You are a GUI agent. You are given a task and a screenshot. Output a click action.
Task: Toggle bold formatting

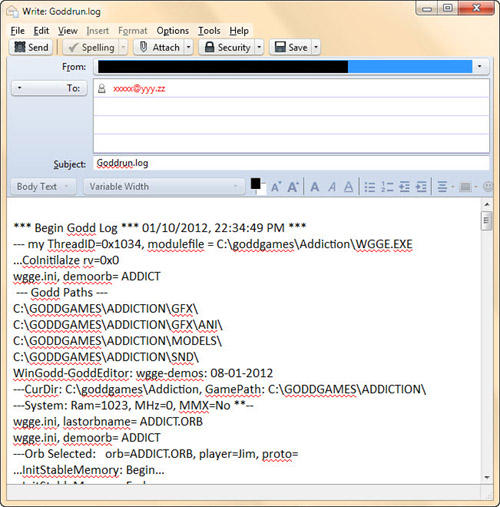pos(314,187)
